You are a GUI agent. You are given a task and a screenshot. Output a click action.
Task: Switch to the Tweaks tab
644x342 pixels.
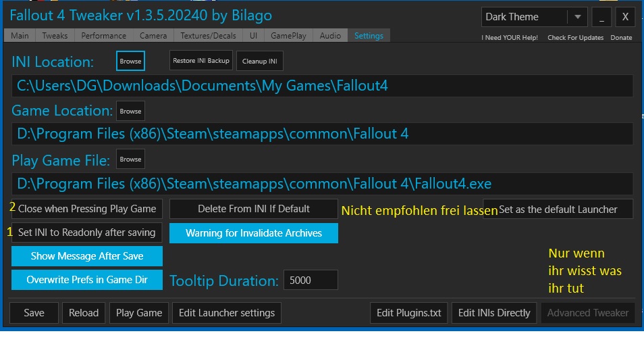tap(55, 36)
